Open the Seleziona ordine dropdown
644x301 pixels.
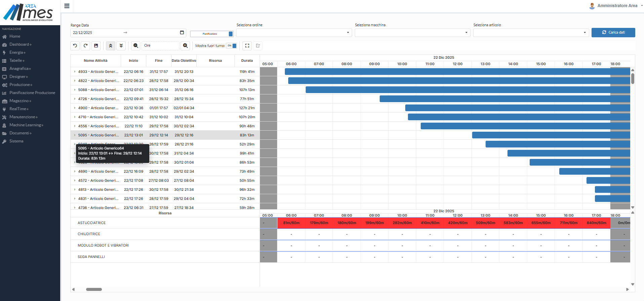pyautogui.click(x=294, y=33)
